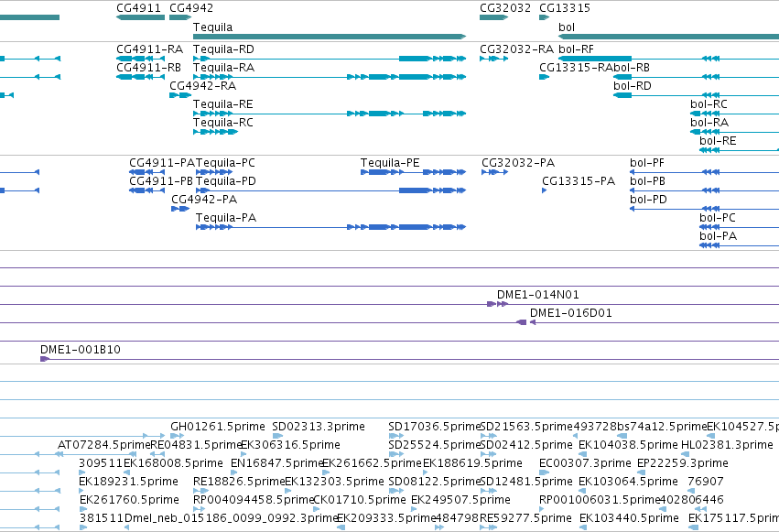Select the Tequila gene bar
Screen dimensions: 779x532
pyautogui.click(x=330, y=37)
